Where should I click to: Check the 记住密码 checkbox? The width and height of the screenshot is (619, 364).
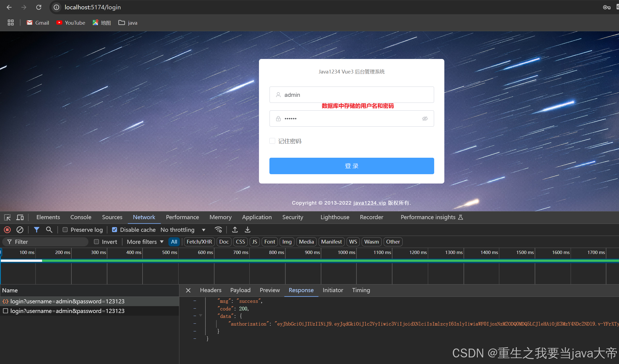click(x=272, y=141)
